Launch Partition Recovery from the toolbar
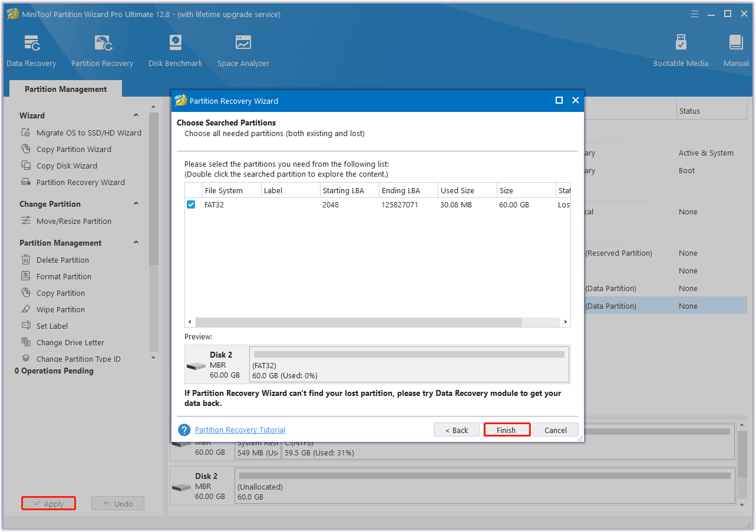The height and width of the screenshot is (532, 756). tap(102, 51)
